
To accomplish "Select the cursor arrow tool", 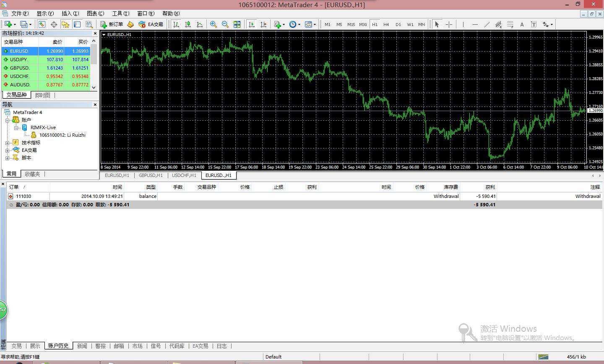I will coord(437,24).
